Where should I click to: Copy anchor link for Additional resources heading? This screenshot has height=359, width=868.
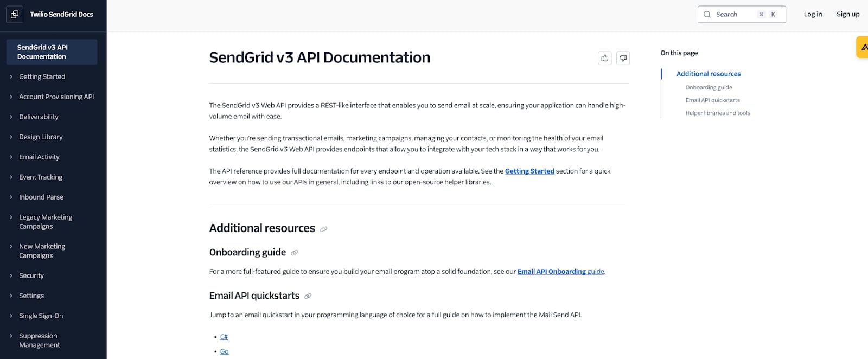(x=324, y=229)
